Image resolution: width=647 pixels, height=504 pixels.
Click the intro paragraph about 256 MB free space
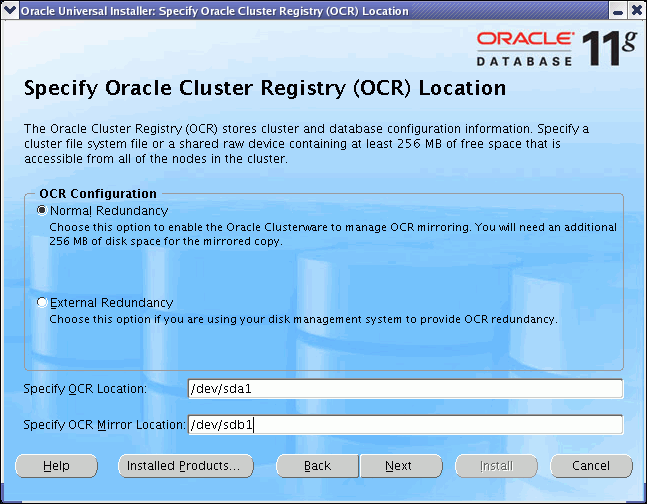click(306, 144)
